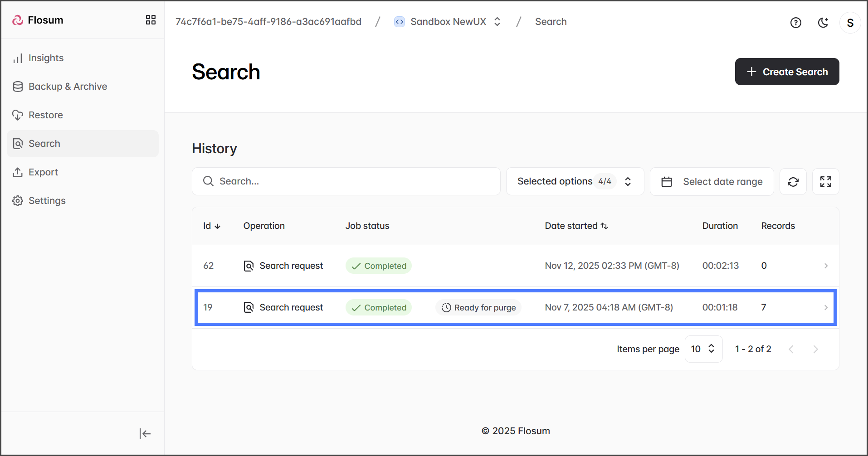Toggle dark mode moon icon

click(x=823, y=23)
